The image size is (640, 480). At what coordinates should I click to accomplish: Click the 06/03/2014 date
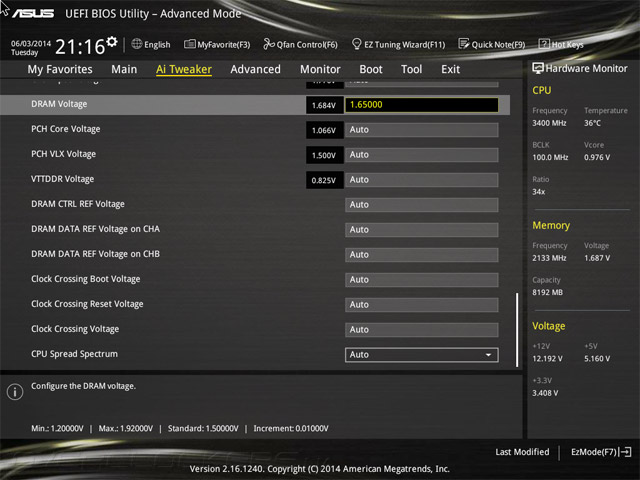31,43
